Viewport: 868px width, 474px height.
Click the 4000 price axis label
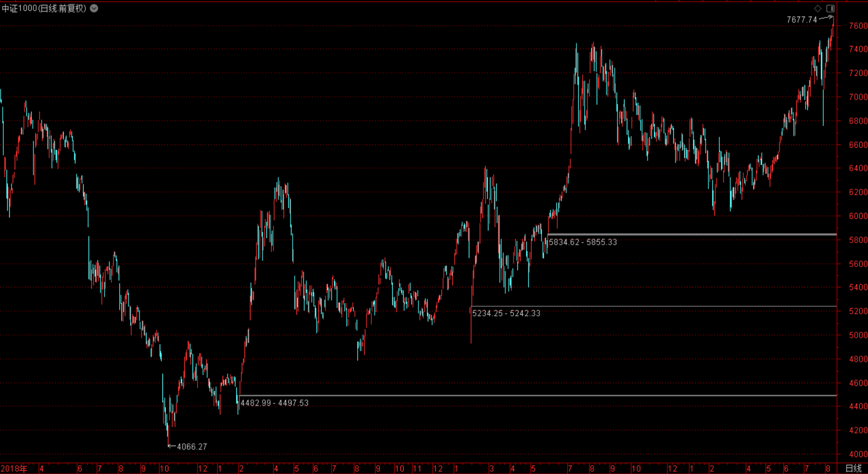[x=858, y=454]
